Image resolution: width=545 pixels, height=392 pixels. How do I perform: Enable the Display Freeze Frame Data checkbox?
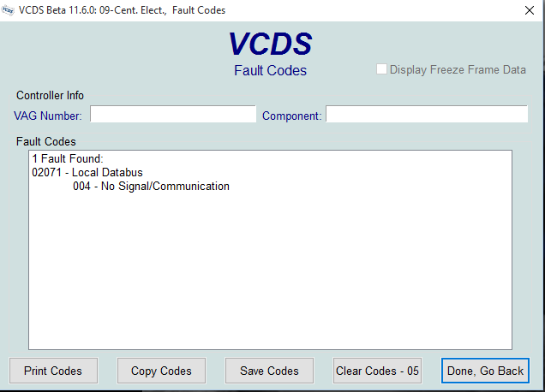pyautogui.click(x=381, y=69)
